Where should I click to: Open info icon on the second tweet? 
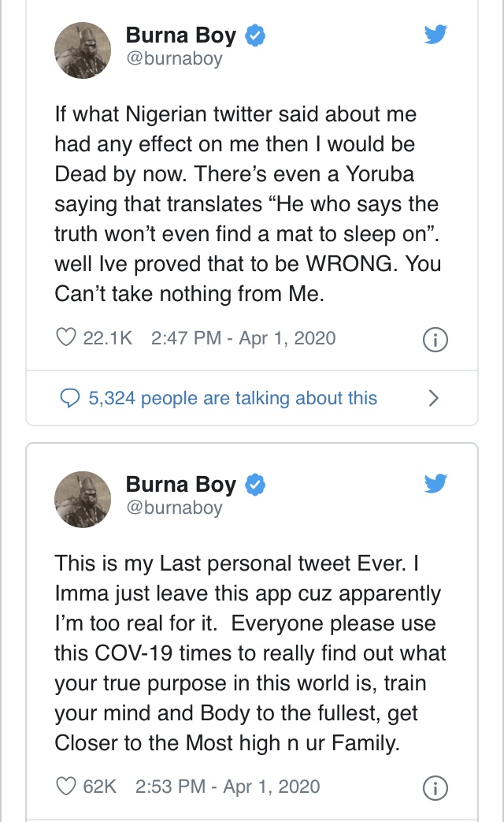click(x=435, y=787)
